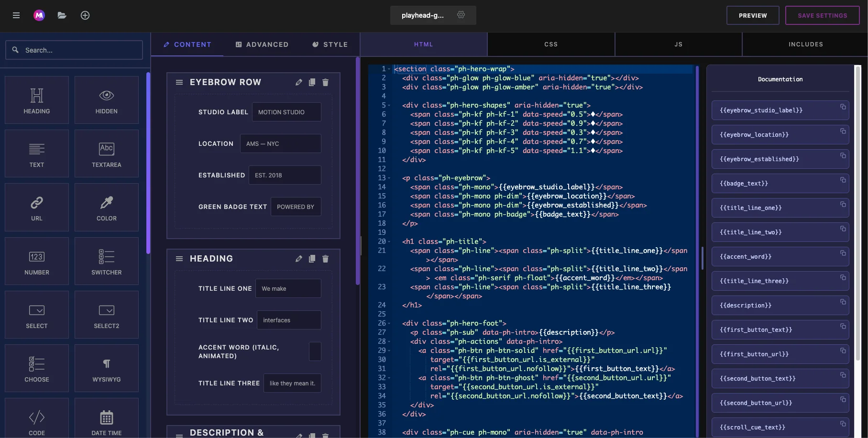868x438 pixels.
Task: Click the purple M logo icon
Action: click(x=39, y=15)
